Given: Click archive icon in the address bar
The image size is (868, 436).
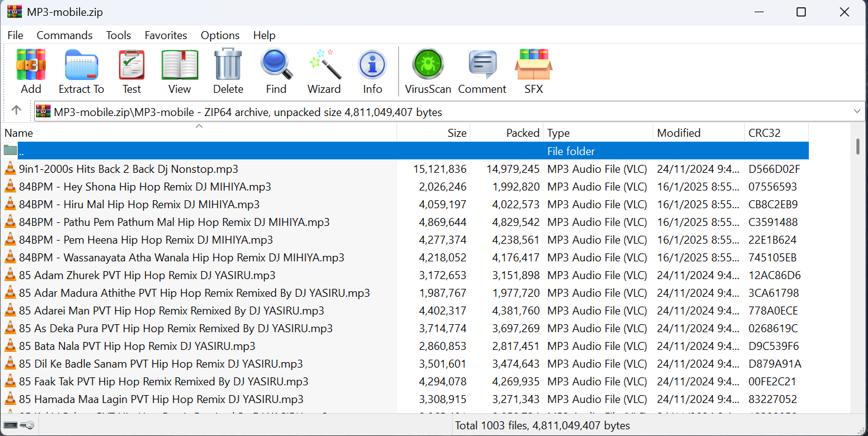Looking at the screenshot, I should pyautogui.click(x=43, y=111).
